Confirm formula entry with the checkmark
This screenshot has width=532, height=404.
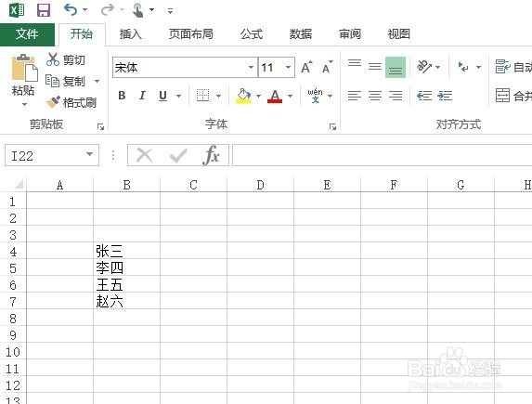178,155
